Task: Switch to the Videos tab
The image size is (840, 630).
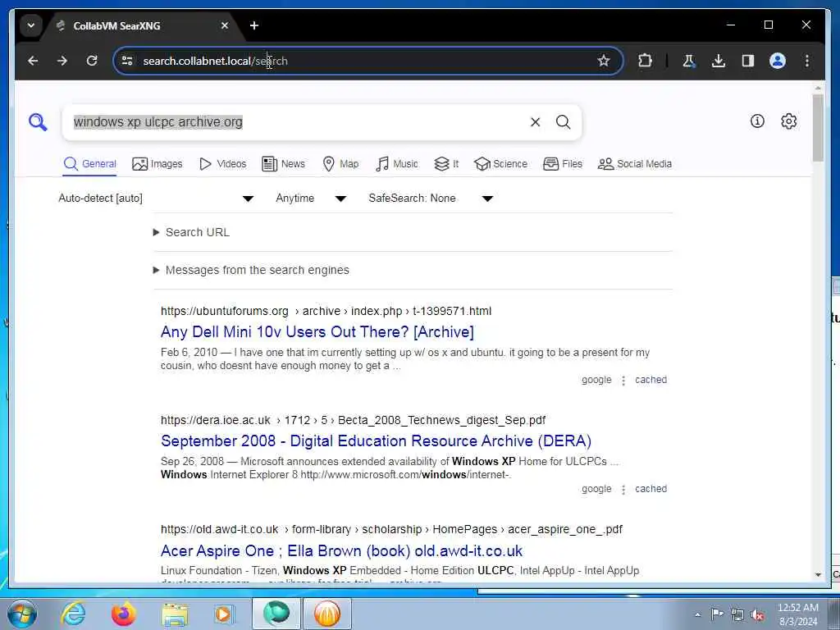Action: tap(222, 164)
